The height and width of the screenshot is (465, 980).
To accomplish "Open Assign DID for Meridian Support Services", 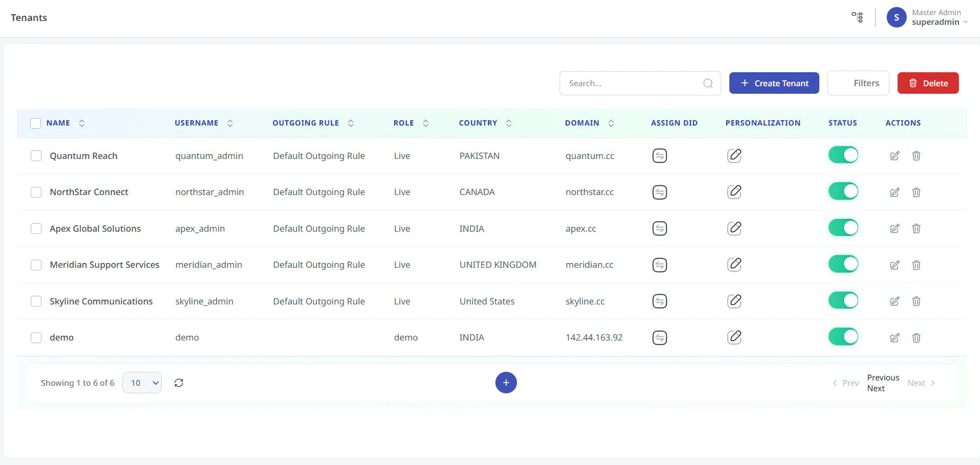I will click(660, 265).
